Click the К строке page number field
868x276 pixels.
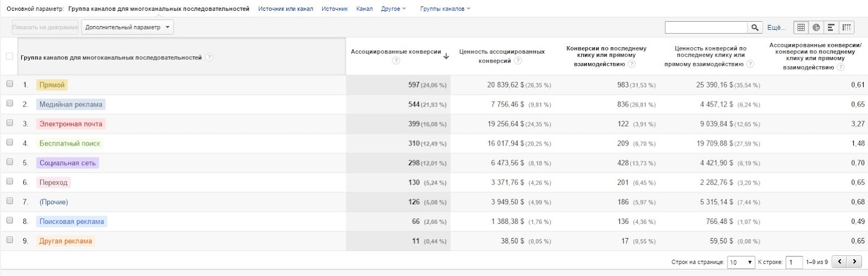794,262
